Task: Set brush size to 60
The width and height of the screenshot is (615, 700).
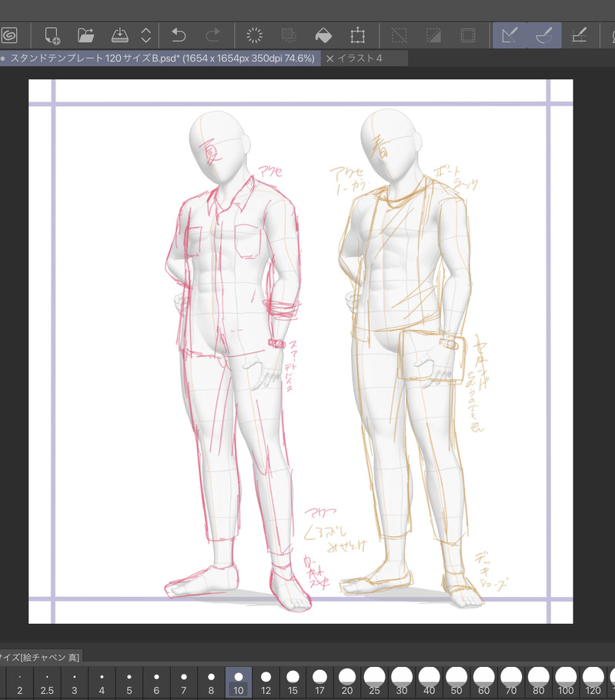Action: coord(483,682)
